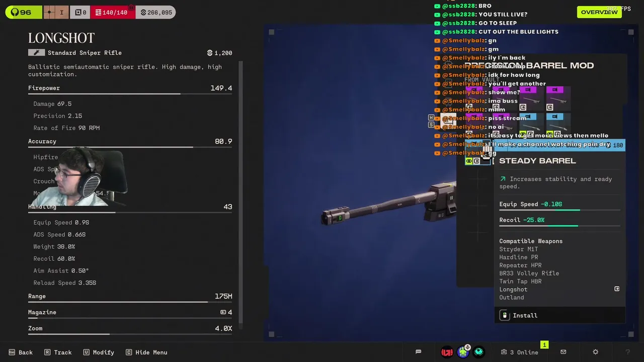
Task: Open the settings gear in bottom bar
Action: coord(596,352)
